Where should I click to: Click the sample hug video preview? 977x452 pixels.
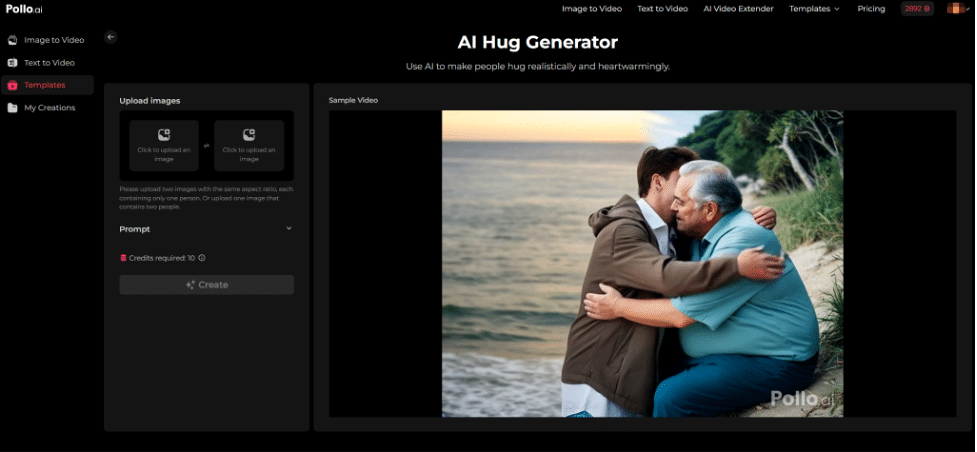[x=642, y=264]
